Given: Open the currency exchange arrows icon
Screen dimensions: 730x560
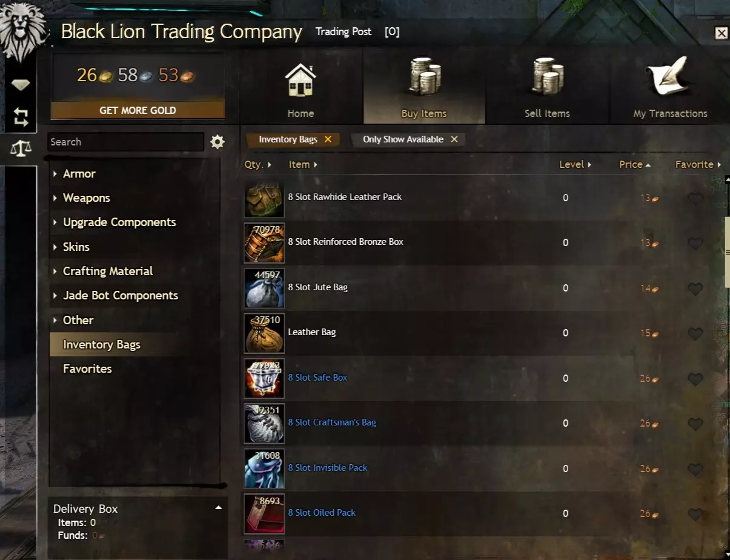Looking at the screenshot, I should tap(21, 117).
